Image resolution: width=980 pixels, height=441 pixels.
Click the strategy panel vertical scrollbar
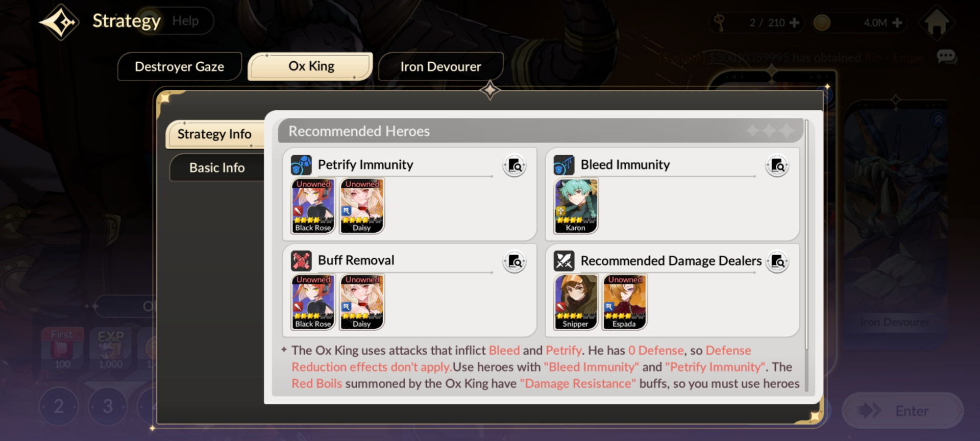coord(806,235)
